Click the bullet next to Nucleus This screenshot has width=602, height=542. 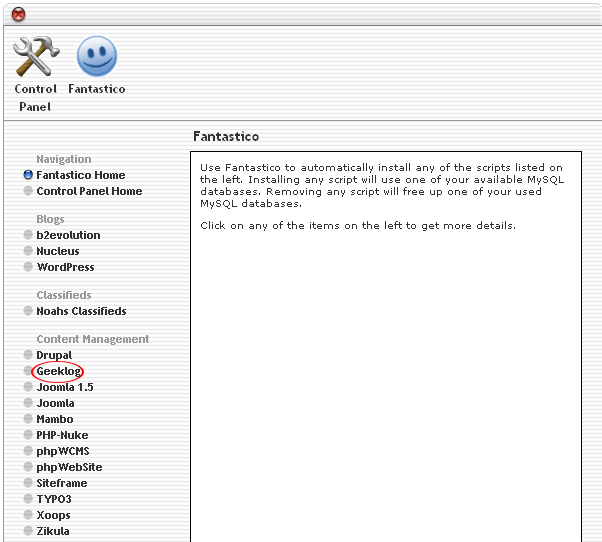28,251
